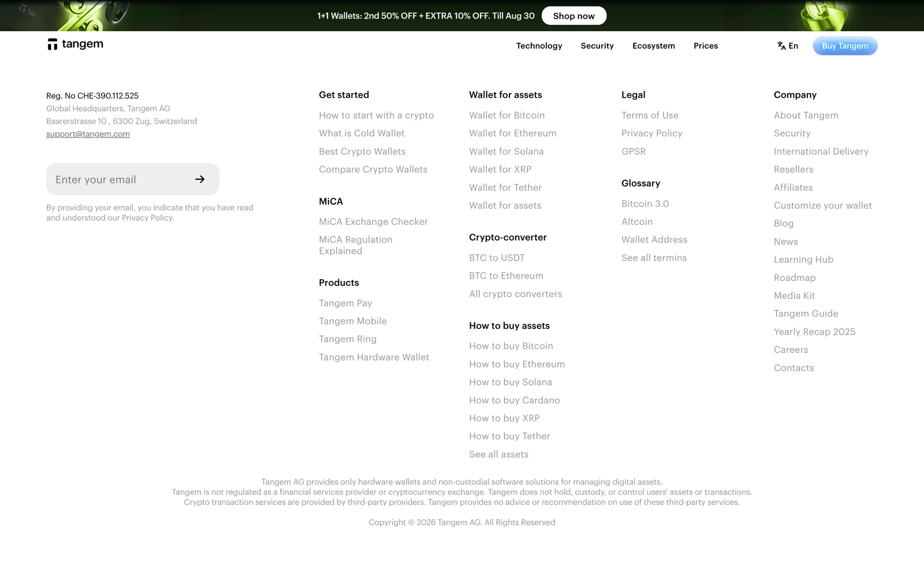Image resolution: width=924 pixels, height=578 pixels.
Task: Open the GPSR legal page
Action: click(x=634, y=151)
